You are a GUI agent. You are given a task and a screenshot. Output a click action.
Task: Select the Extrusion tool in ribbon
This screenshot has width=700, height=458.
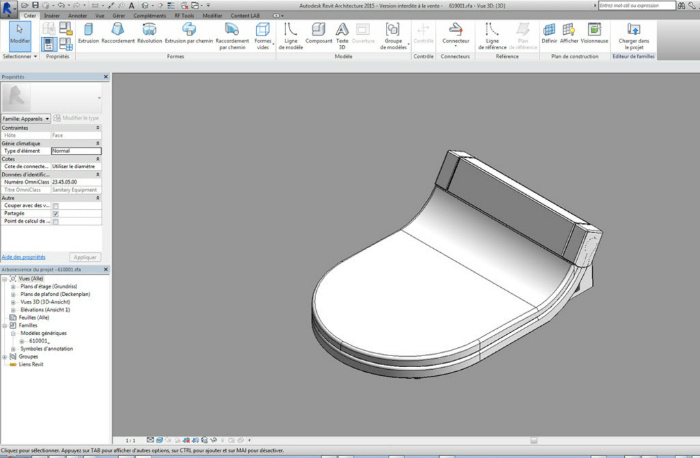coord(89,33)
